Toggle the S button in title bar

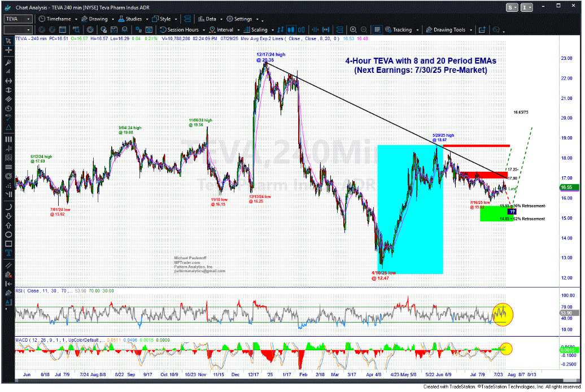(512, 7)
